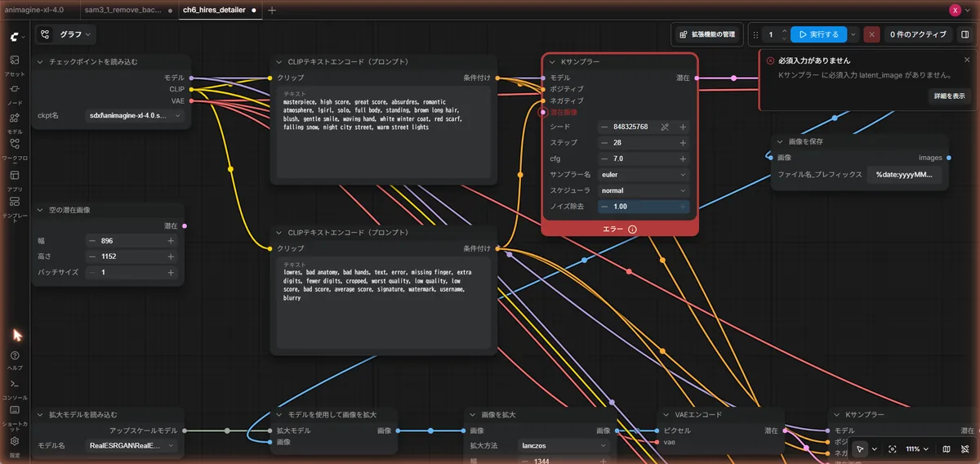
Task: Click the fit view icon in canvas toolbar
Action: tap(893, 448)
